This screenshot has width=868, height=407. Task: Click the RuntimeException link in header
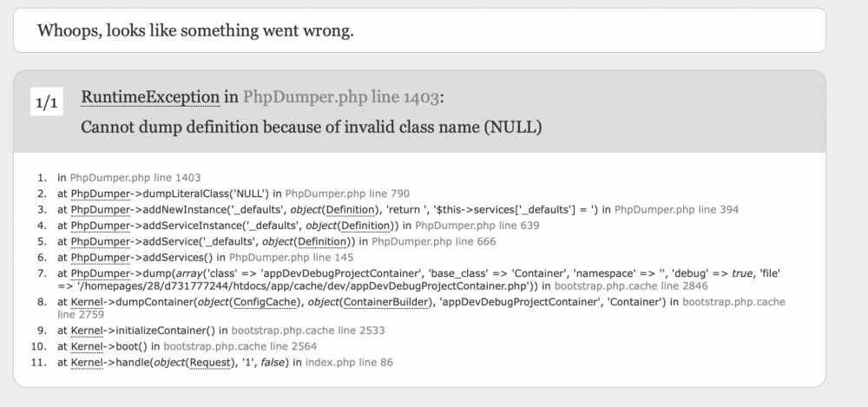click(x=149, y=97)
